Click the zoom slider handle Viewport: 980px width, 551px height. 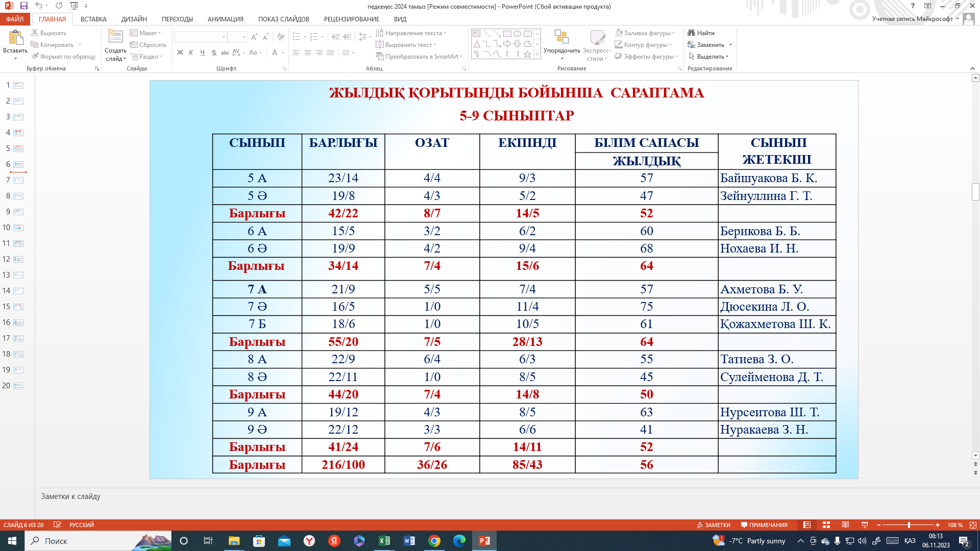tap(909, 525)
